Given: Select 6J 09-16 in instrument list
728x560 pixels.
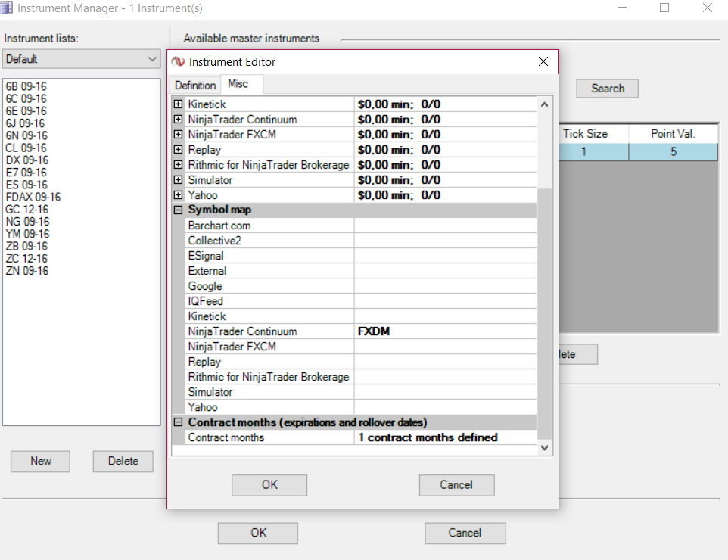Looking at the screenshot, I should tap(25, 123).
